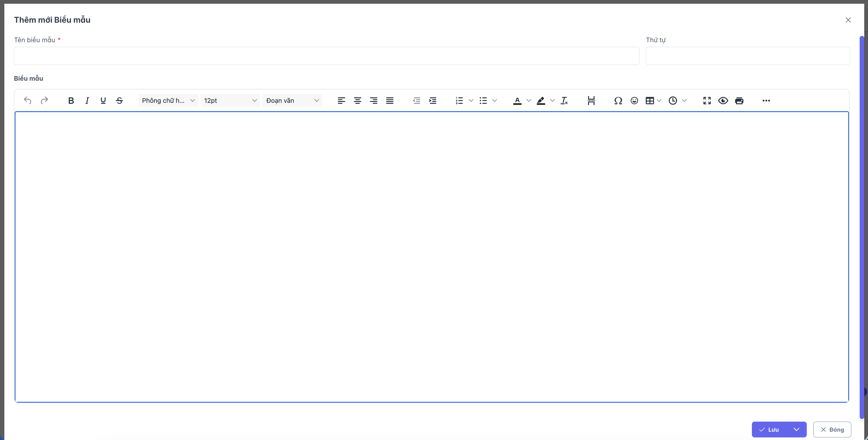The height and width of the screenshot is (440, 868).
Task: Open the Đoạn văn block format dropdown
Action: [292, 100]
